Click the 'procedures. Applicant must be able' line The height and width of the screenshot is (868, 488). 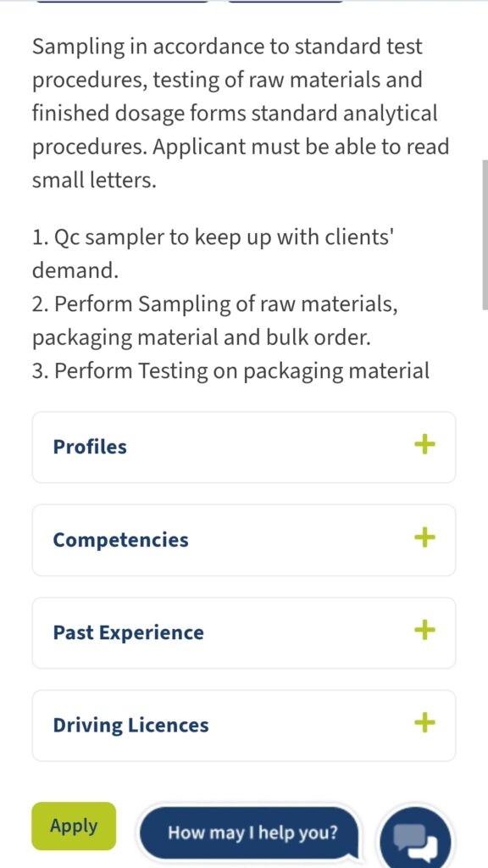tap(240, 147)
